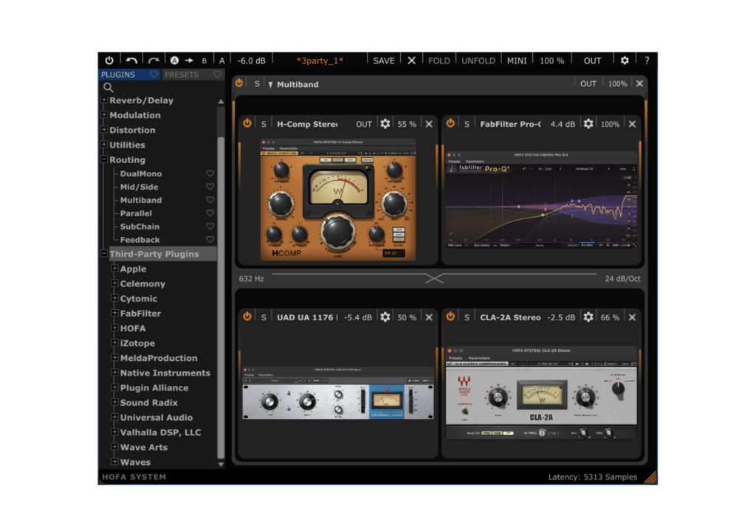Click OUT button in top toolbar

coord(593,61)
